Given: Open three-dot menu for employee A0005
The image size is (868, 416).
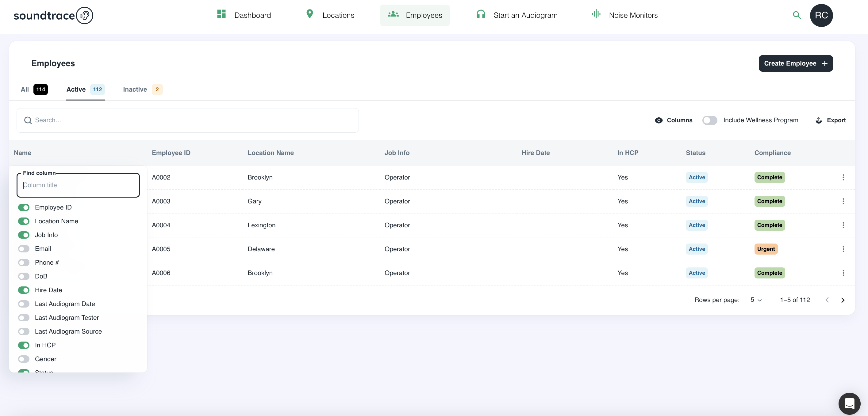Looking at the screenshot, I should coord(843,249).
